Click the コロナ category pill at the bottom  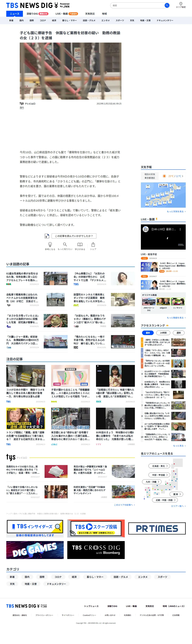(58, 577)
